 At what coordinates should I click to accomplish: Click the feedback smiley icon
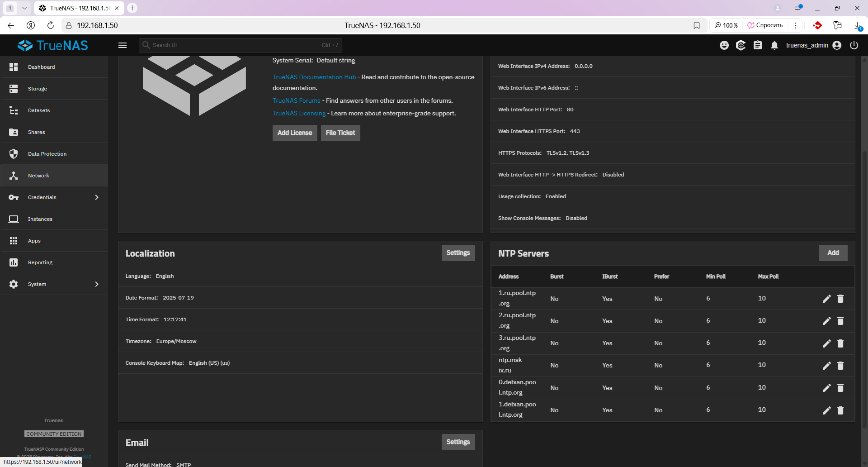pos(724,45)
